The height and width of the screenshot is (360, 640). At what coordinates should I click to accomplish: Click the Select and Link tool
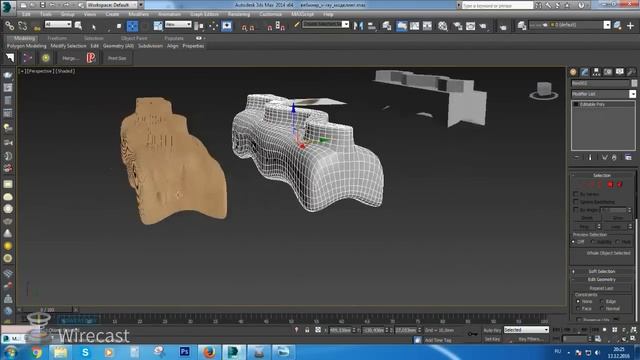point(9,26)
